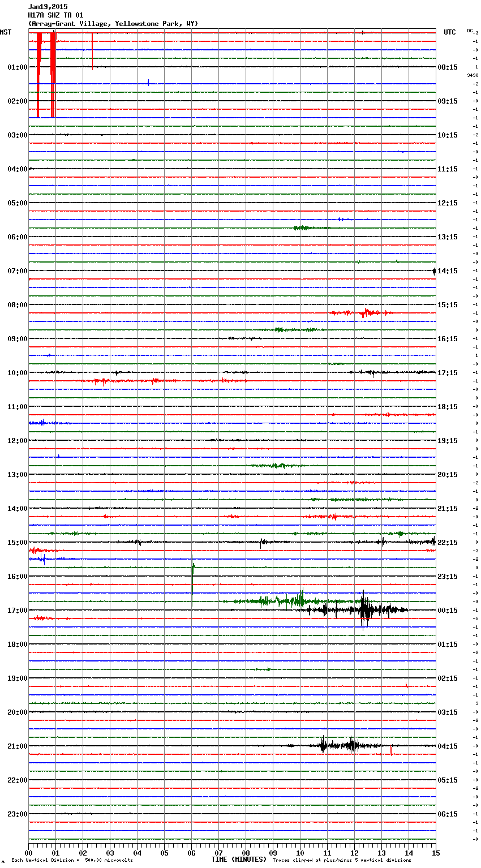The width and height of the screenshot is (481, 868).
Task: Click minute tick label 09 on x-axis
Action: pyautogui.click(x=273, y=853)
